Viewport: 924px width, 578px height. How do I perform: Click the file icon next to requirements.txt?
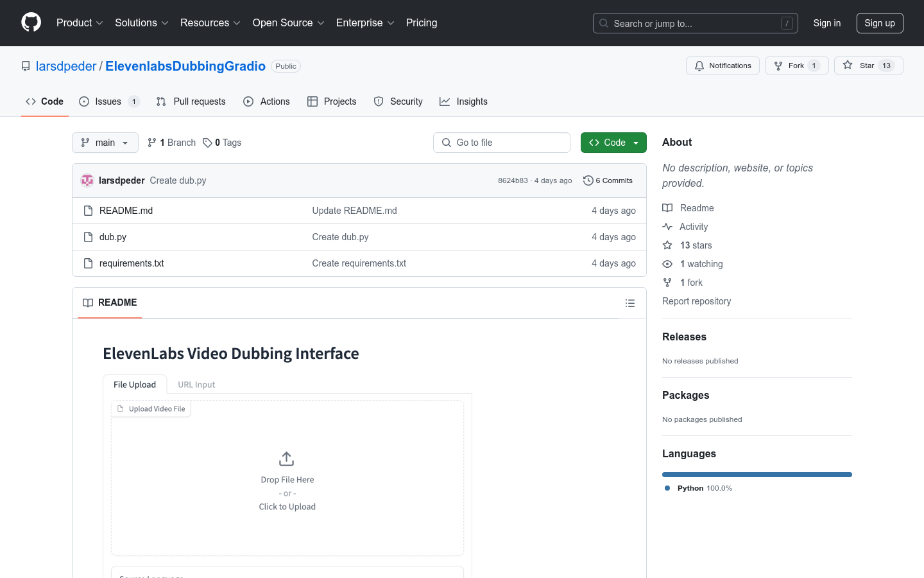(x=89, y=263)
